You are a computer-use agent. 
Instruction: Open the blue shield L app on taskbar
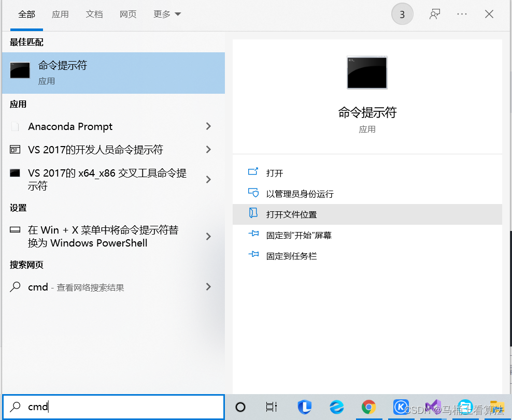pyautogui.click(x=305, y=407)
